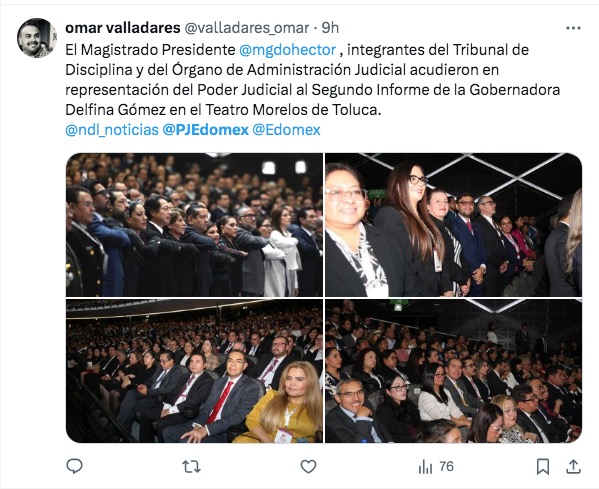Open the @mgdohector mention link
This screenshot has width=599, height=489.
tap(287, 50)
